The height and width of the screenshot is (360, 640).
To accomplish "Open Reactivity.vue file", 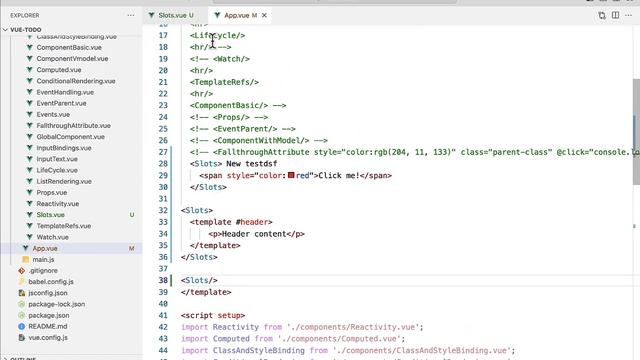I will [58, 204].
